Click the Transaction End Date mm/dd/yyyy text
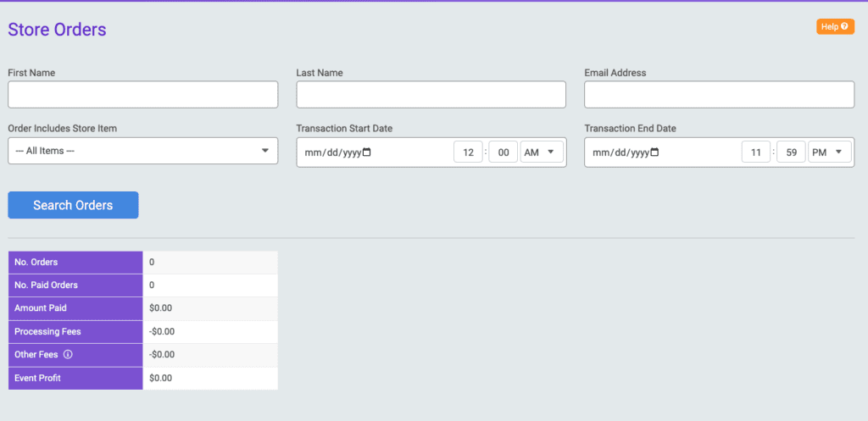The width and height of the screenshot is (868, 421). click(621, 152)
